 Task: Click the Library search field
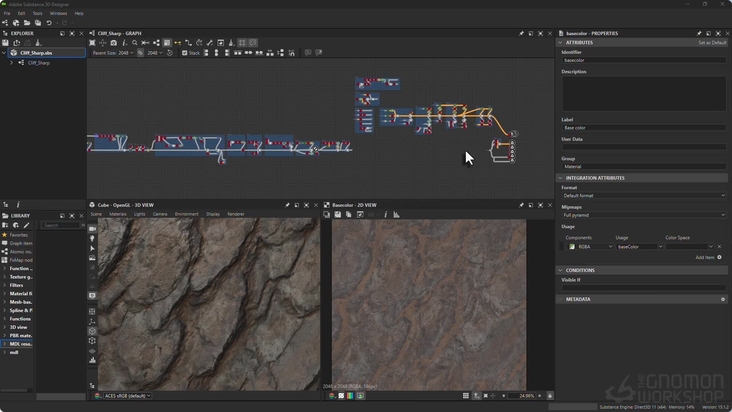61,225
